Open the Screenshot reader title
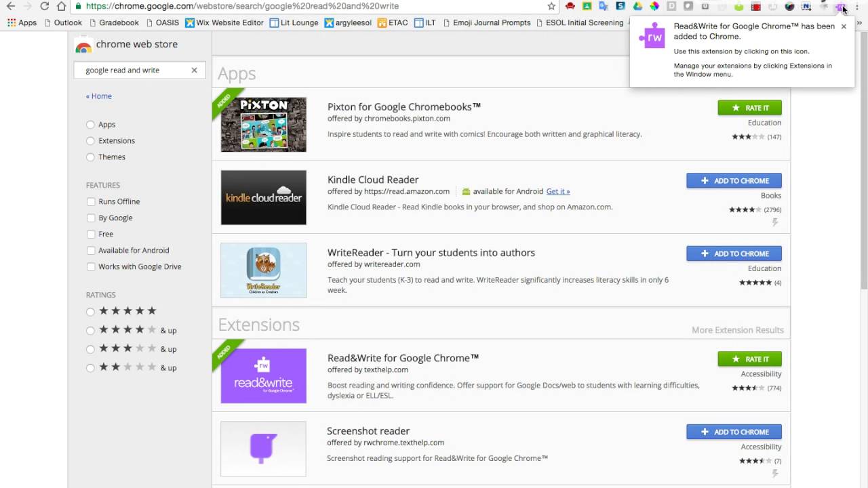 click(368, 431)
